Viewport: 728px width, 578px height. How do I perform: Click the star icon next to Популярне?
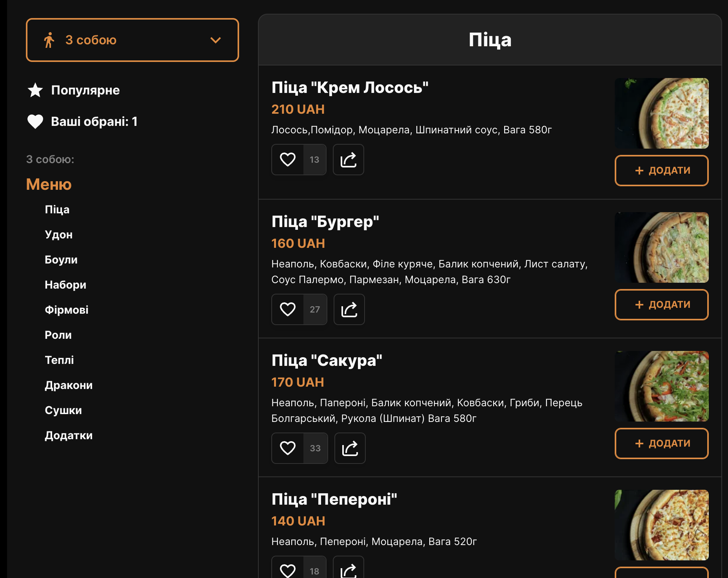(35, 90)
